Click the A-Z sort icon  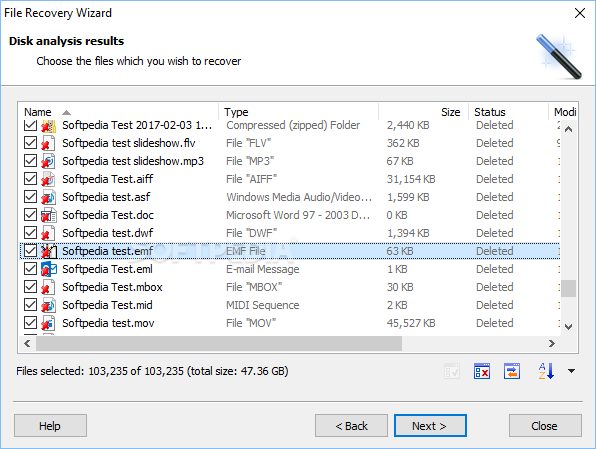546,371
